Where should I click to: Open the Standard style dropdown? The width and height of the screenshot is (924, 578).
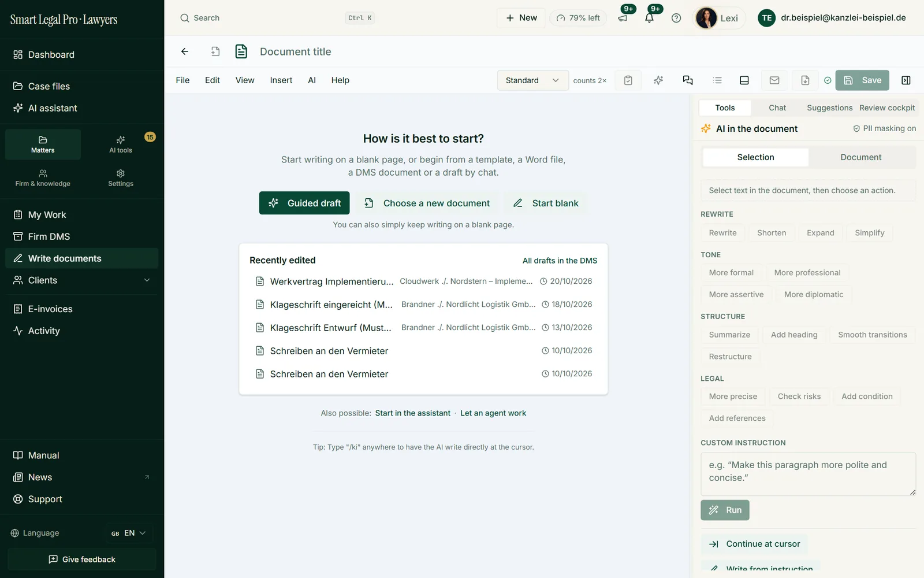coord(532,80)
